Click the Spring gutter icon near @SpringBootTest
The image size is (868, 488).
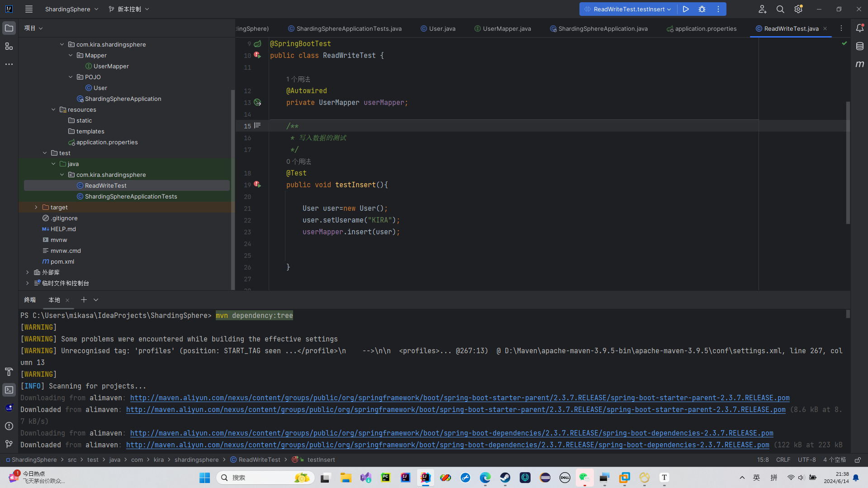pos(257,44)
